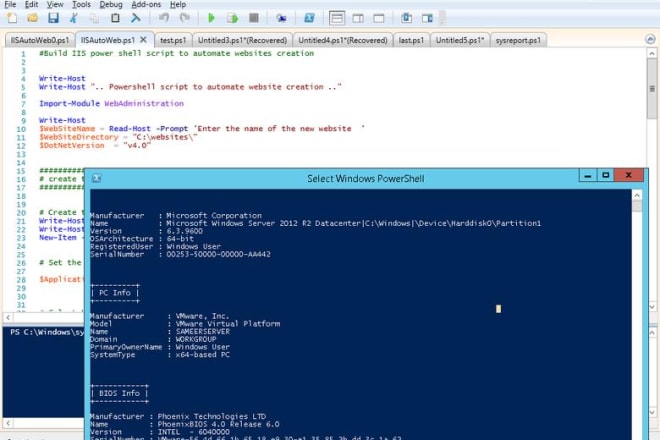The height and width of the screenshot is (440, 660).
Task: Open a script with the folder icon
Action: pyautogui.click(x=32, y=18)
